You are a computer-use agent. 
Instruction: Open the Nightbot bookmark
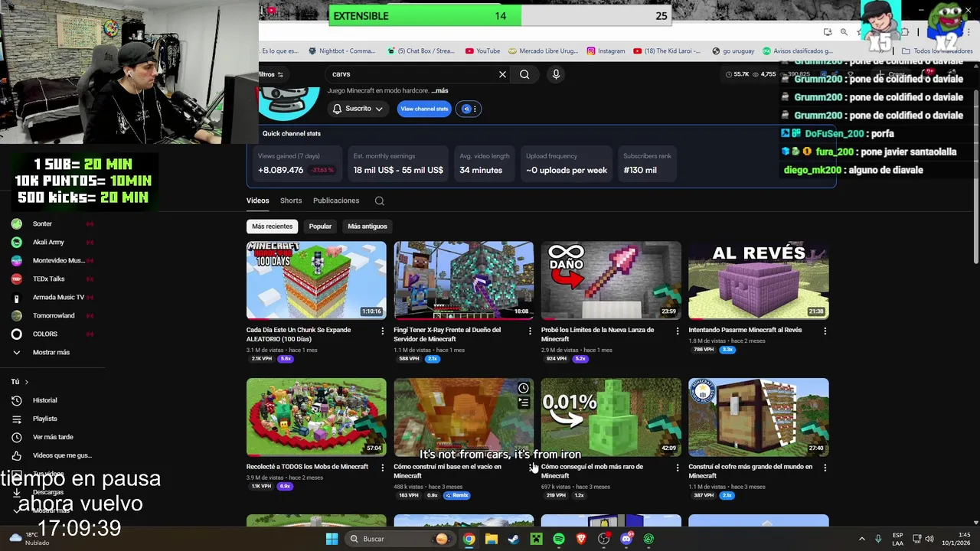[341, 51]
